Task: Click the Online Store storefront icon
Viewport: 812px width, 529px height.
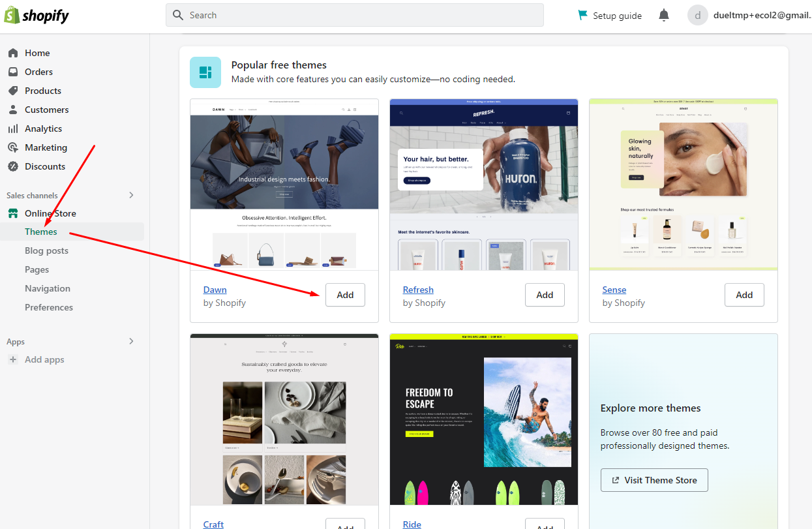Action: (x=13, y=213)
